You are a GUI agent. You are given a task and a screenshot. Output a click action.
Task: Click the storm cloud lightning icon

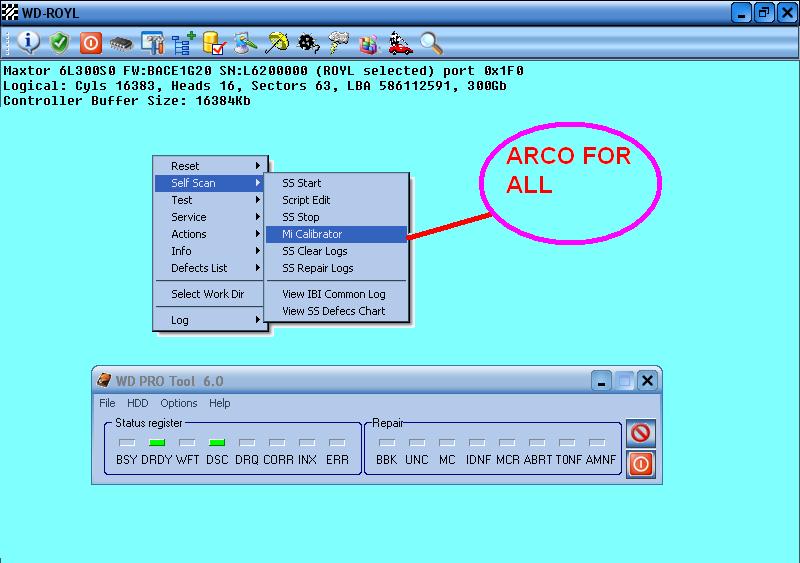tap(338, 43)
